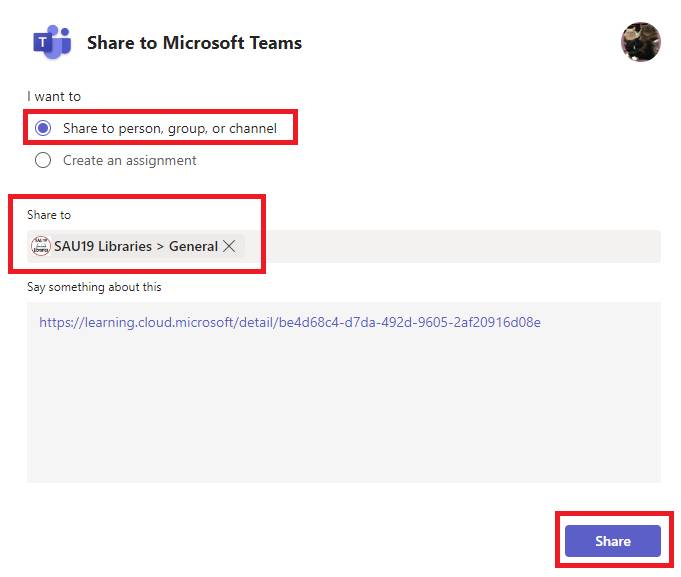Click the Share to field label
This screenshot has width=681, height=577.
(x=49, y=214)
